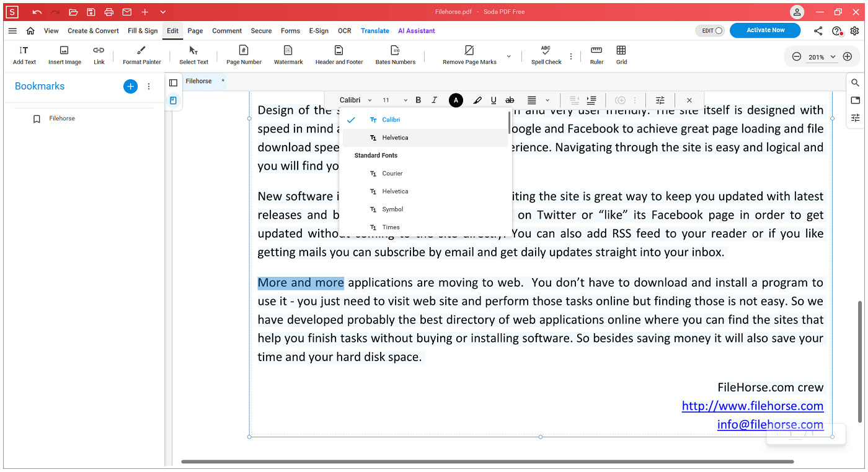The image size is (868, 472).
Task: Expand the text alignment dropdown arrow
Action: coord(547,100)
